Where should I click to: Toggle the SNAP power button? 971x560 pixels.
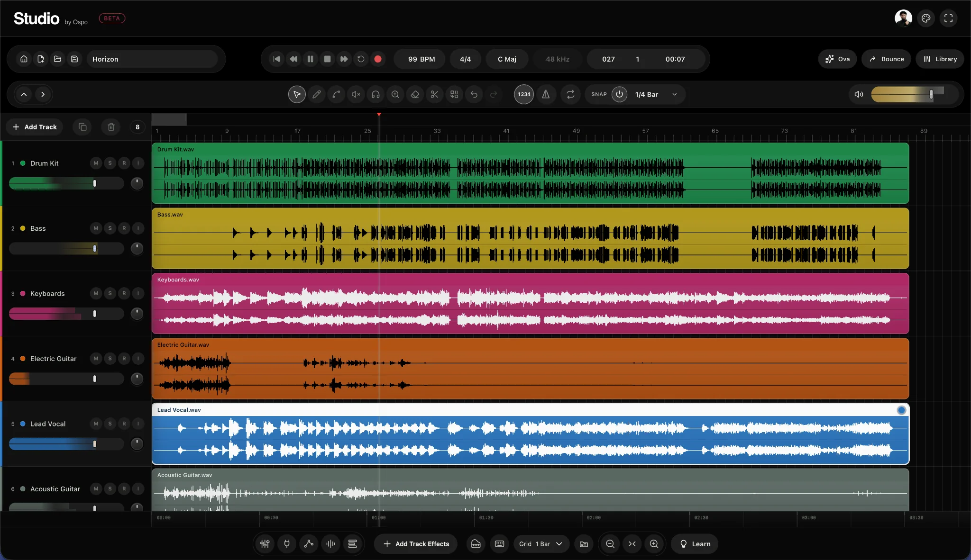click(619, 94)
